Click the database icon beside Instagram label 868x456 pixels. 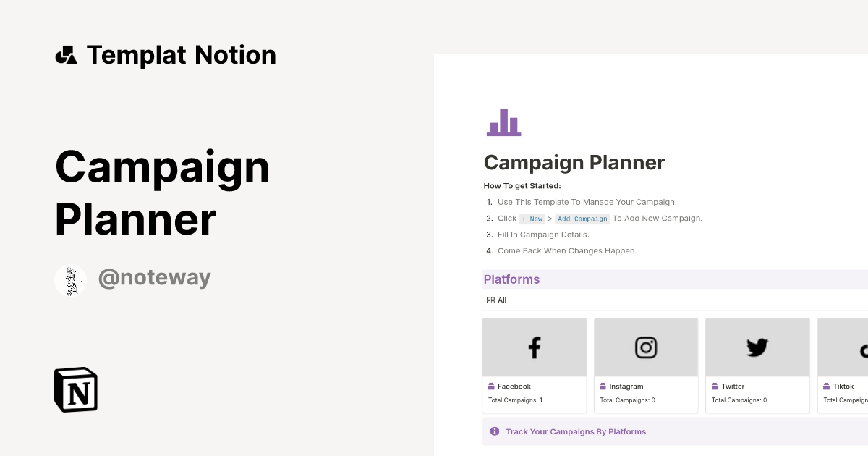tap(603, 386)
